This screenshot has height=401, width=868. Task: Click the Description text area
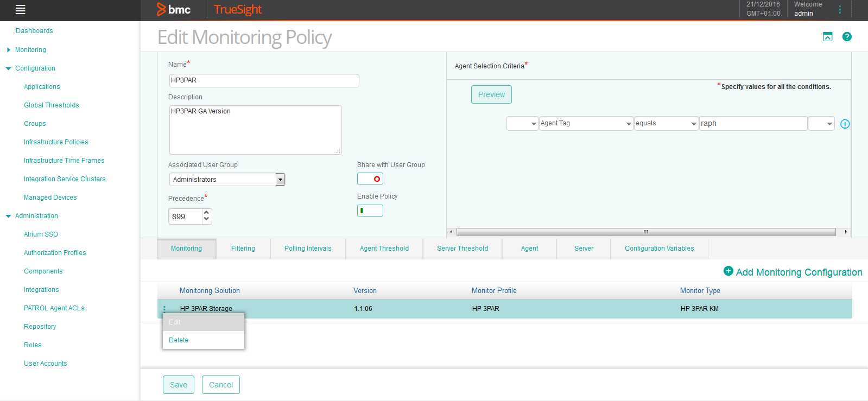(255, 130)
